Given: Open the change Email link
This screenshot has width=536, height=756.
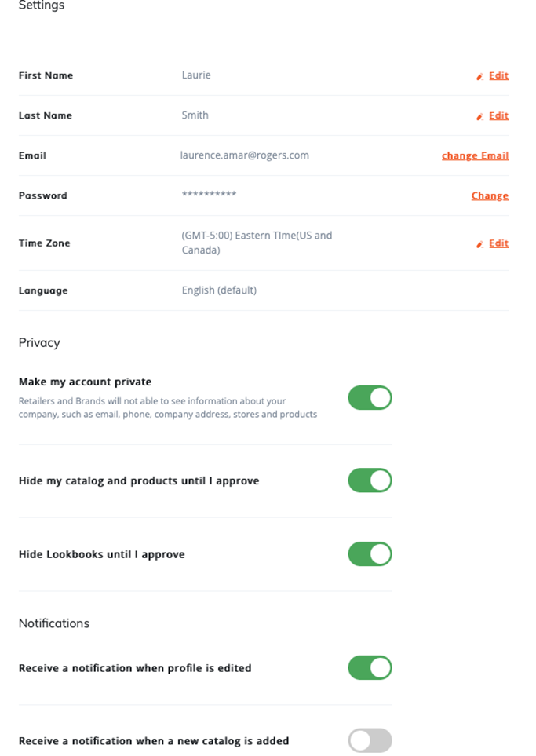Looking at the screenshot, I should coord(475,155).
